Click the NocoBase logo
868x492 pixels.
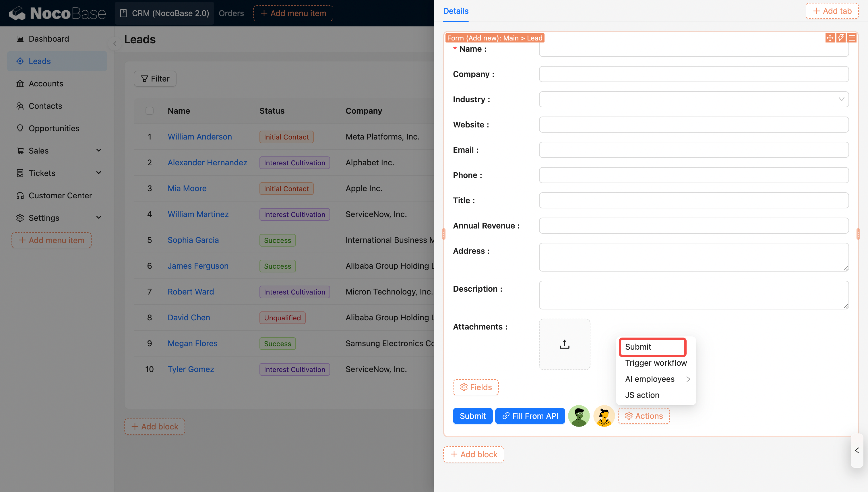coord(57,13)
